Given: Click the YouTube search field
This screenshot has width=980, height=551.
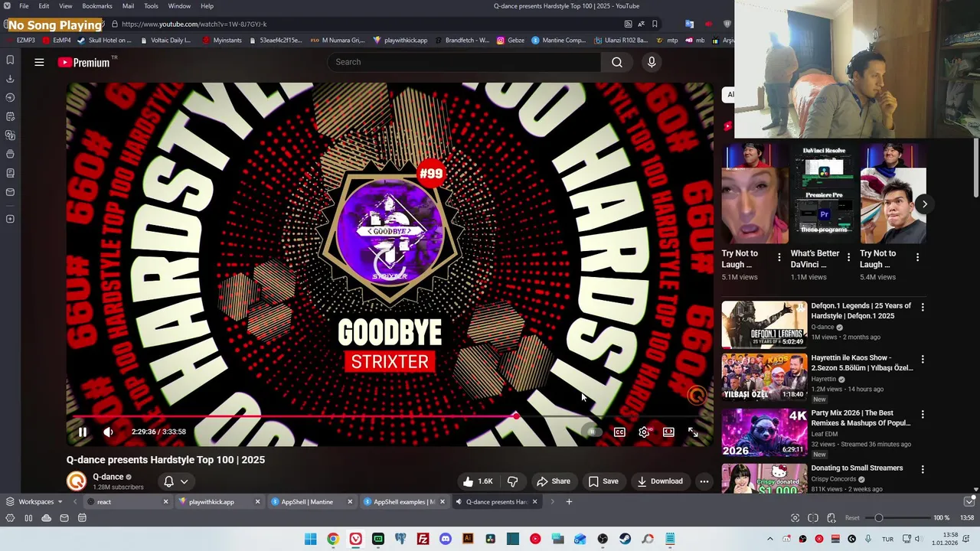Looking at the screenshot, I should pyautogui.click(x=463, y=62).
